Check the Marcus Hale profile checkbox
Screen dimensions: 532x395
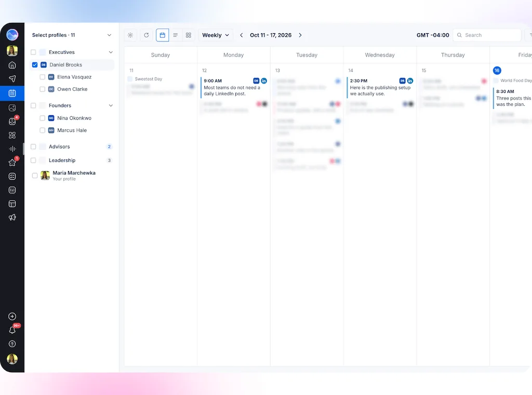click(43, 130)
